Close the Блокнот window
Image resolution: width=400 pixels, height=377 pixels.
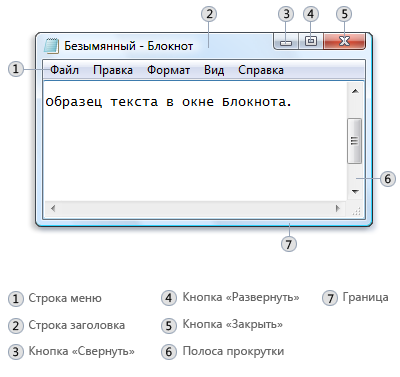pos(344,42)
